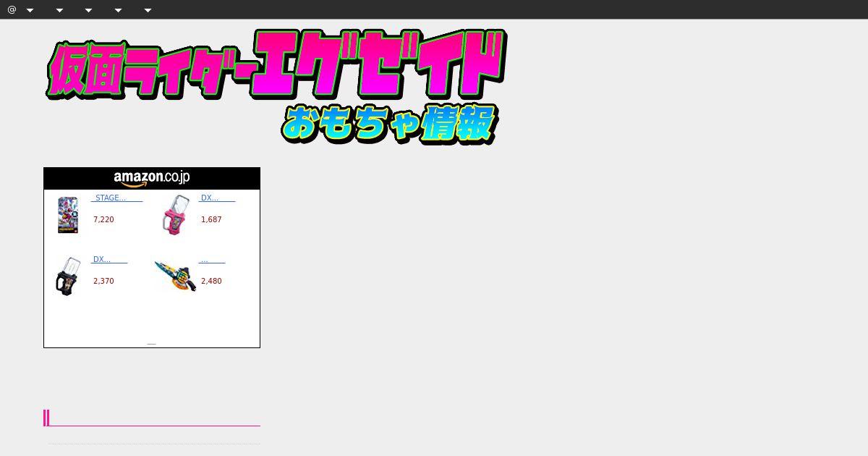Click the amazon.co.jp logo header
The image size is (868, 456).
coord(152,178)
